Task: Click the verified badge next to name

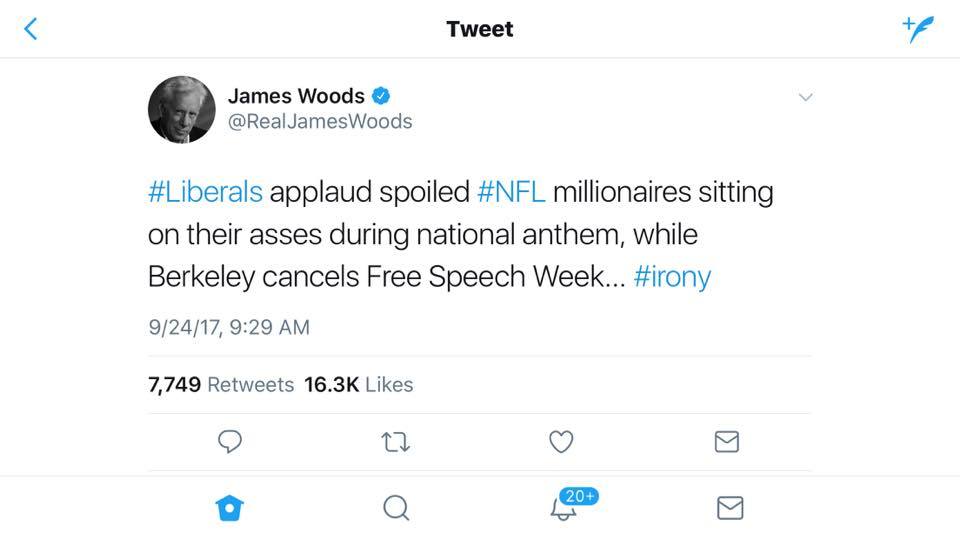Action: pyautogui.click(x=381, y=96)
